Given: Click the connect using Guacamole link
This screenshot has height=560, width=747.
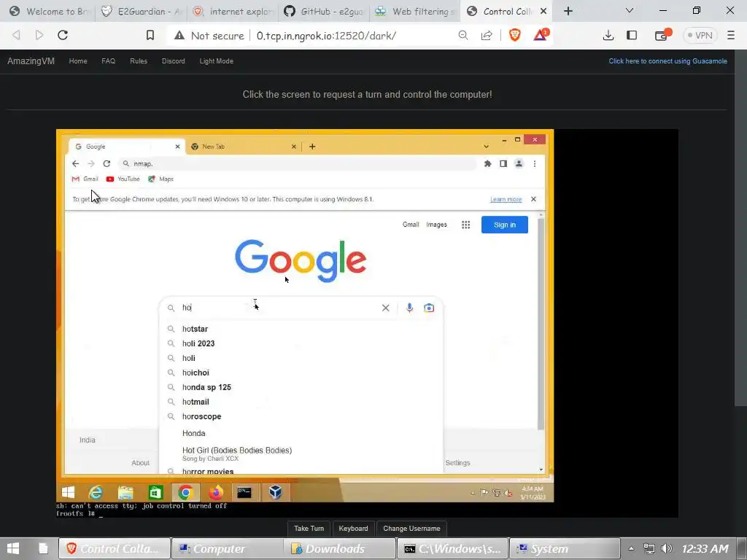Looking at the screenshot, I should tap(667, 61).
